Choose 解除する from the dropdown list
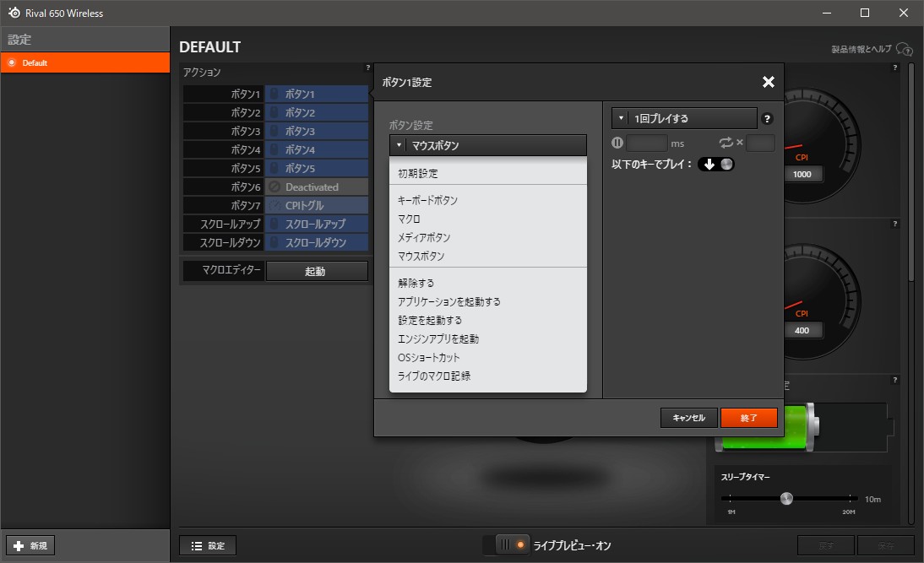Viewport: 924px width, 563px height. tap(488, 284)
